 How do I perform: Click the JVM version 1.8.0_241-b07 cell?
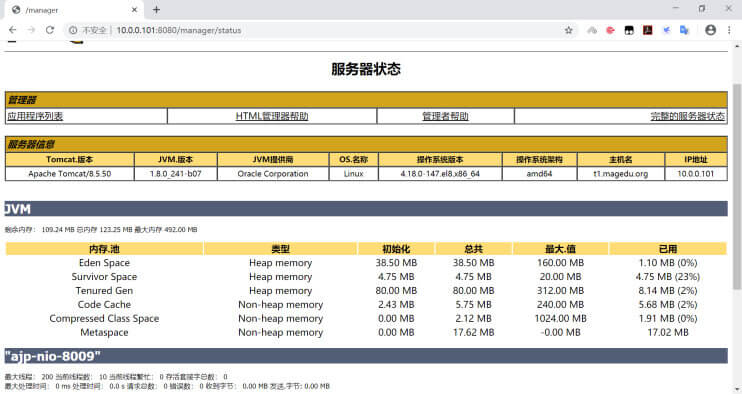(x=176, y=174)
